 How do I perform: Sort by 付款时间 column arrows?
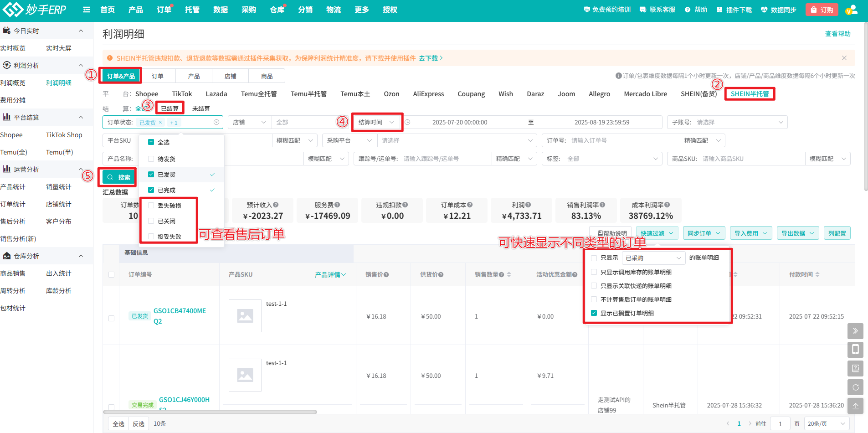[817, 274]
